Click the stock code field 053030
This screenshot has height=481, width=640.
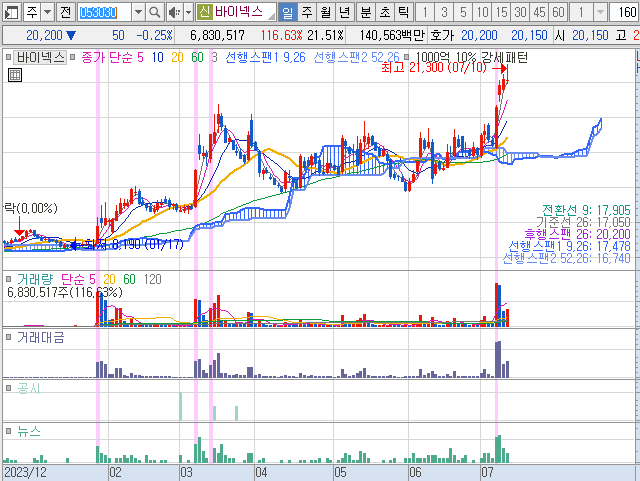point(104,13)
